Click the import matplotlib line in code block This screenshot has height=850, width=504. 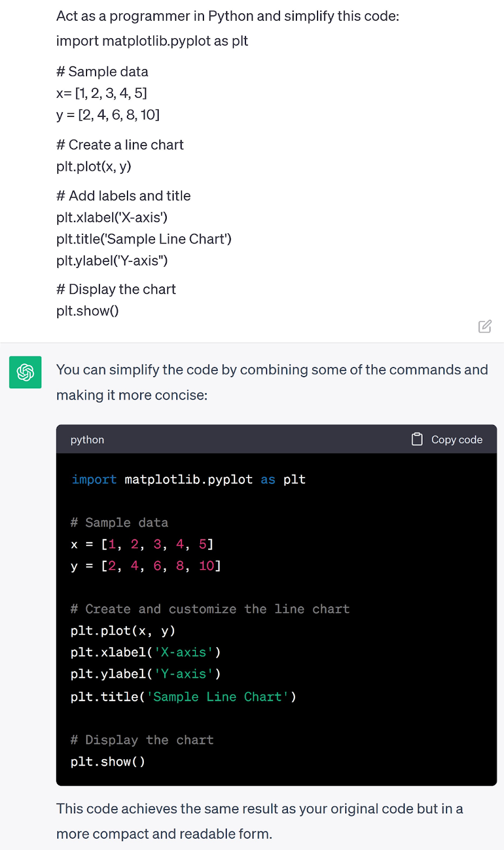point(189,480)
